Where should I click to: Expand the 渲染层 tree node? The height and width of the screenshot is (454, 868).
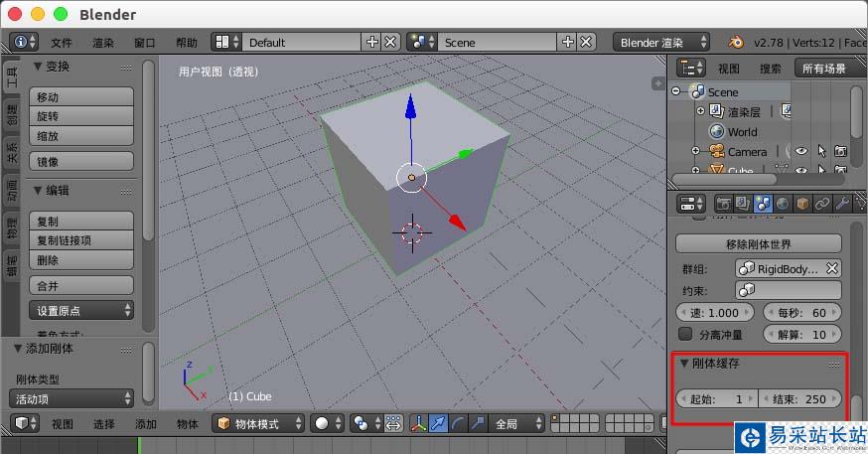(x=700, y=111)
